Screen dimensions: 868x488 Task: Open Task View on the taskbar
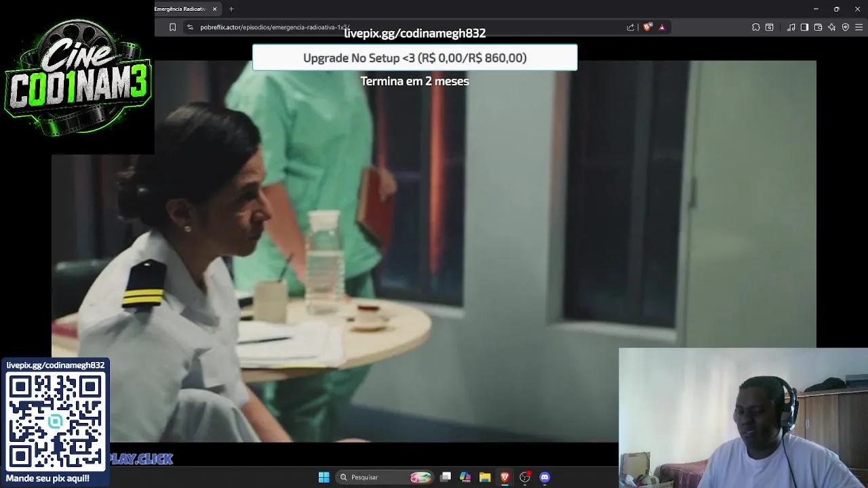pos(446,477)
